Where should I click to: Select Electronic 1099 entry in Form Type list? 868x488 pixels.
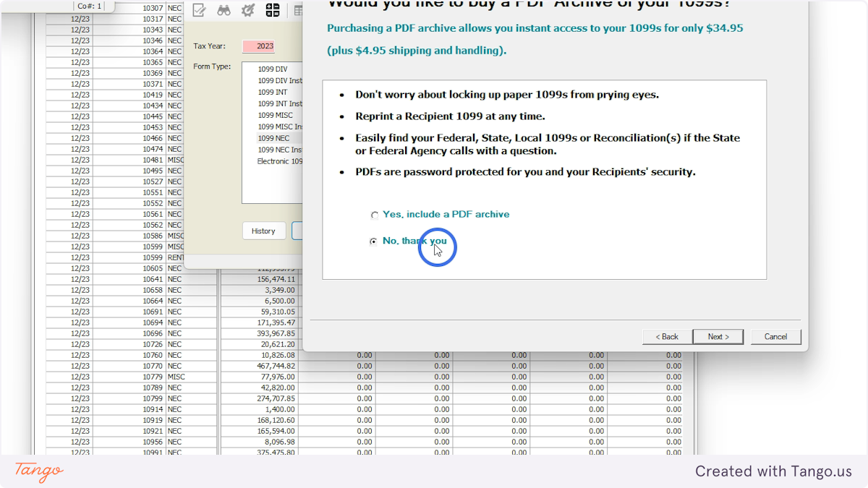coord(279,161)
